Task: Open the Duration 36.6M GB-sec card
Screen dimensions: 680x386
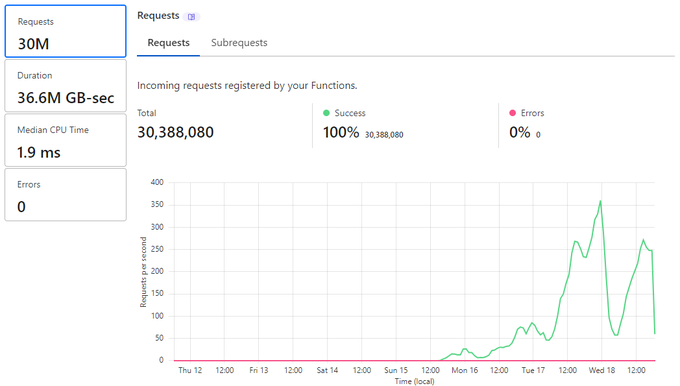Action: click(65, 86)
